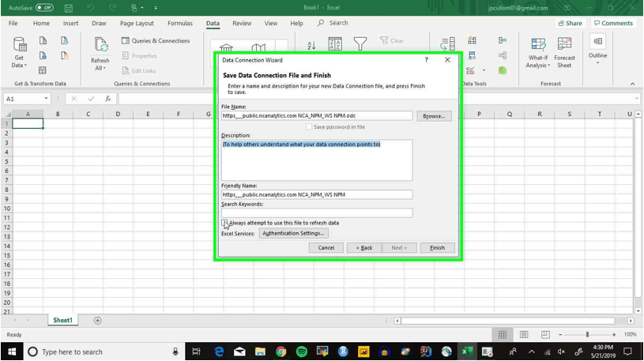Click the Manage Data Model icon
The height and width of the screenshot is (361, 644).
click(x=502, y=70)
